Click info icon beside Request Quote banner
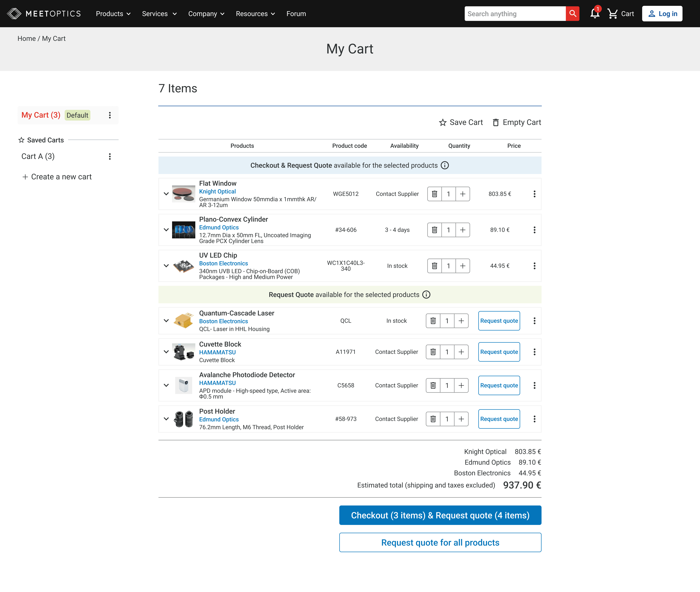The image size is (700, 592). click(x=426, y=295)
